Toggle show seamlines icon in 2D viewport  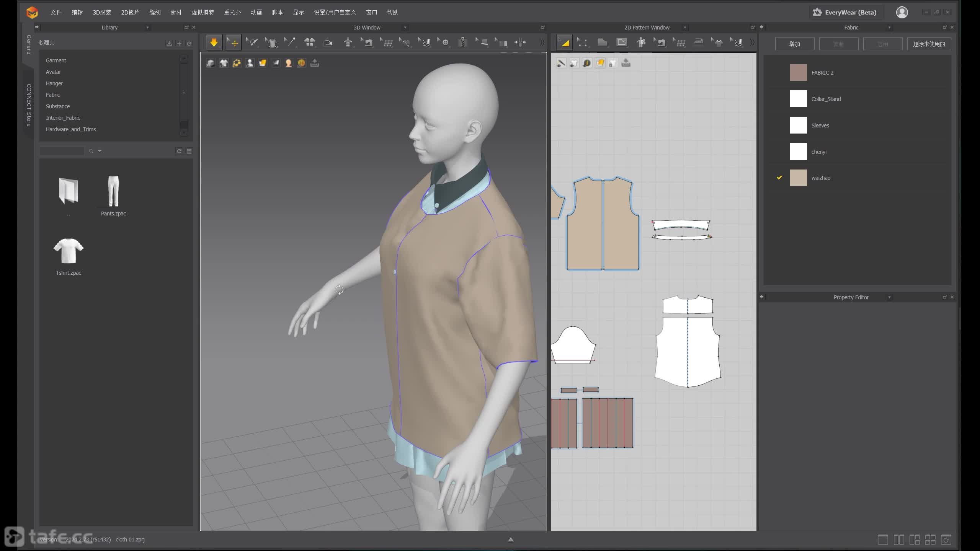pos(561,63)
